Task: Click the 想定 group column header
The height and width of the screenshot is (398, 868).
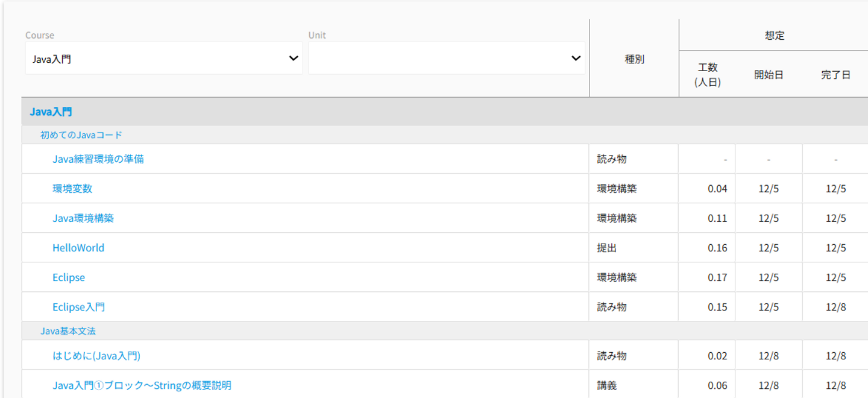Action: [x=775, y=36]
